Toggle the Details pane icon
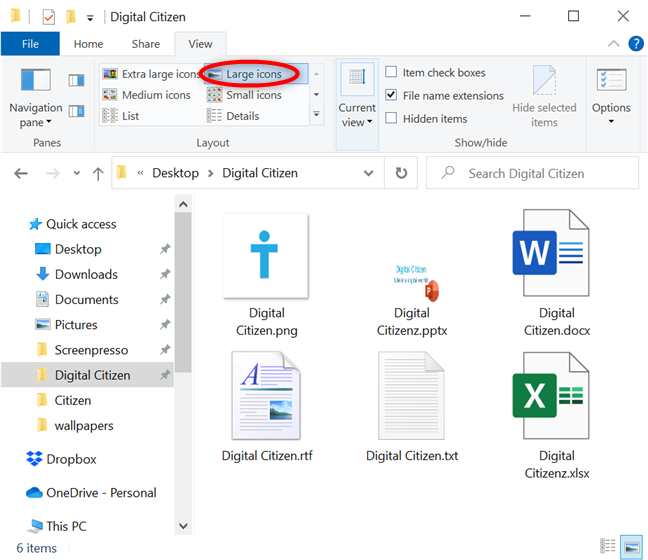The image size is (648, 560). (76, 111)
